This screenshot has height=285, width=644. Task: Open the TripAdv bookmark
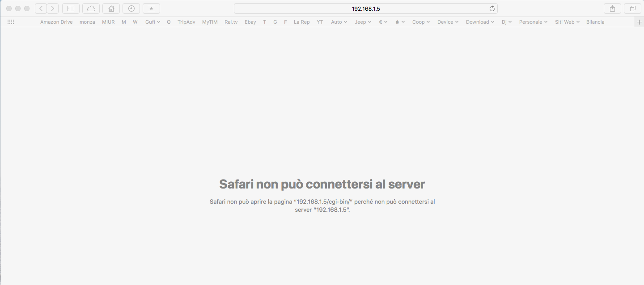coord(186,22)
